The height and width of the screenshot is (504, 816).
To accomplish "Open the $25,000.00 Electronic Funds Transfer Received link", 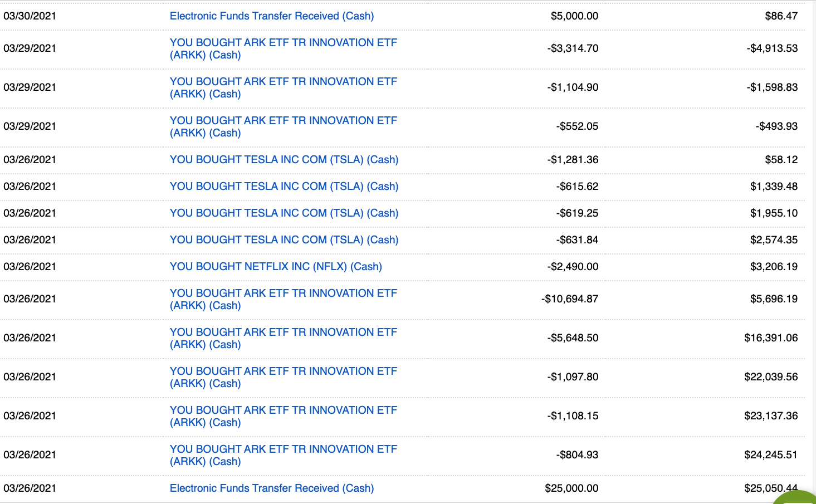I will point(272,488).
